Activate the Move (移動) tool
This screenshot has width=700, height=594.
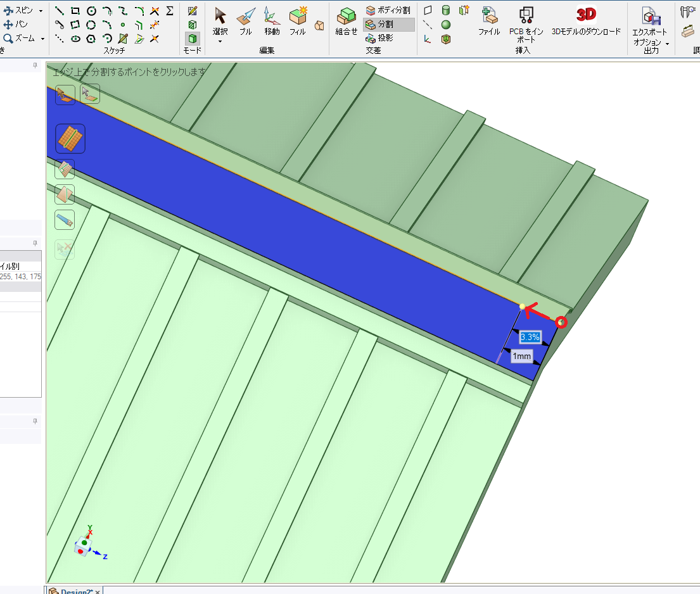[x=272, y=21]
